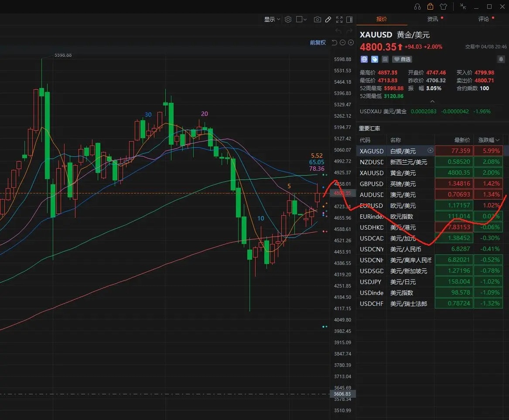Click the price alert bell icon
This screenshot has height=420, width=509.
click(x=501, y=59)
